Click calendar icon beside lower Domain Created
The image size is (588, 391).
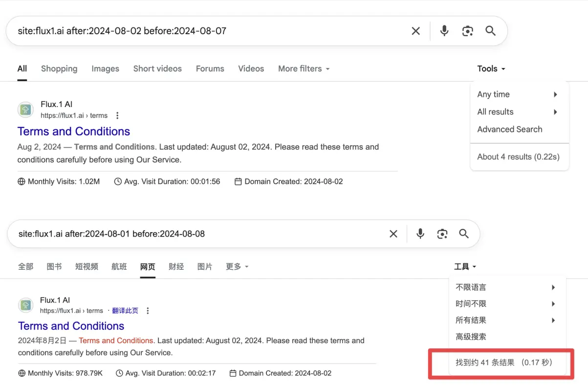coord(233,373)
